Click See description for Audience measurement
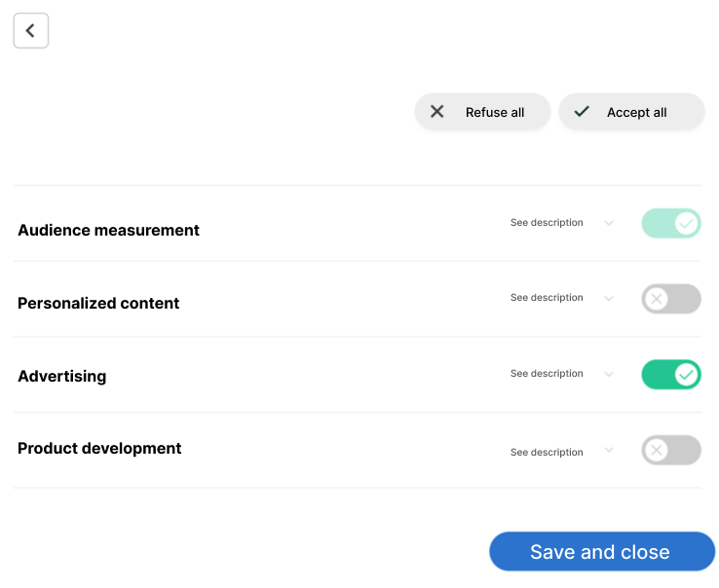Image resolution: width=719 pixels, height=588 pixels. (x=547, y=223)
